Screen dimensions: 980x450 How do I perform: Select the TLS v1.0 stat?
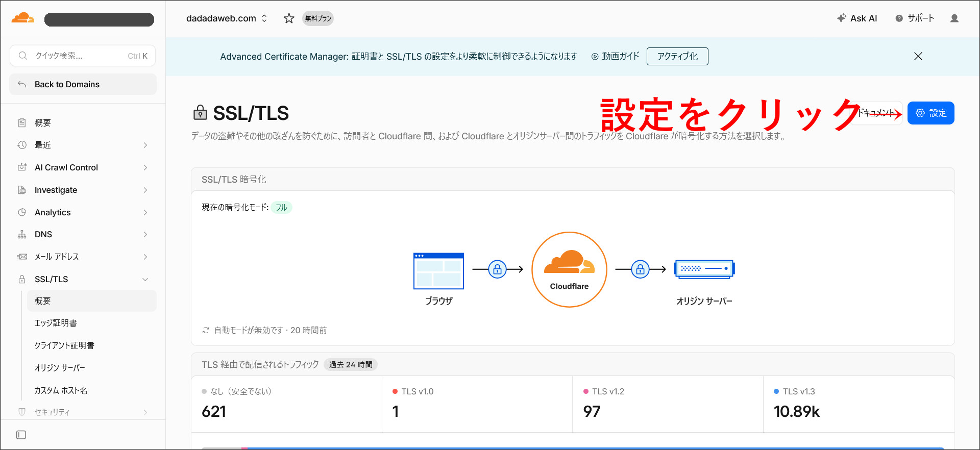click(477, 404)
